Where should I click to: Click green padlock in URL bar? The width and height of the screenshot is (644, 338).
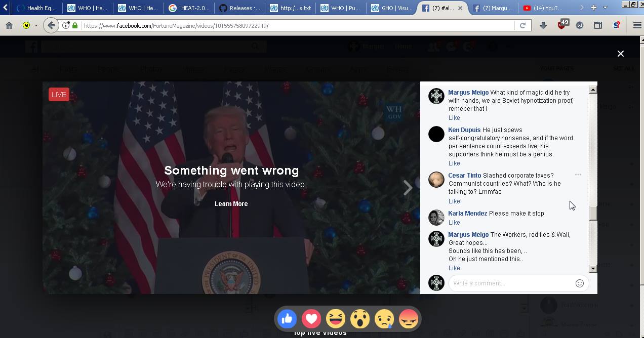[x=75, y=25]
